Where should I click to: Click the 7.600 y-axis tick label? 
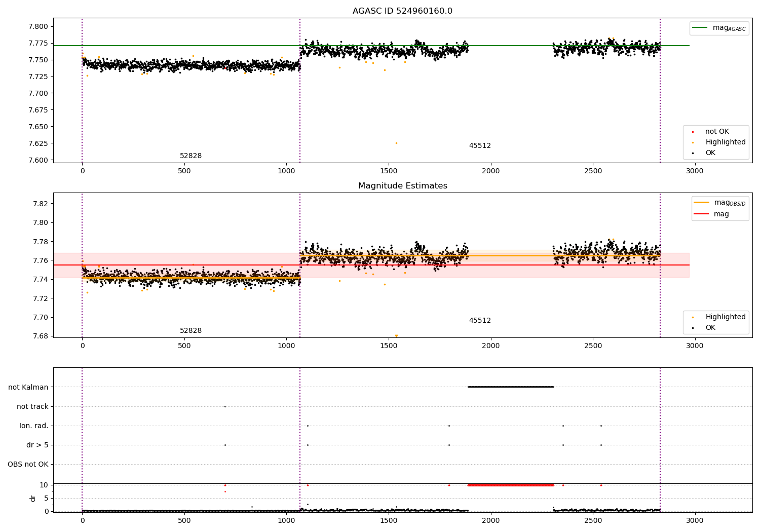pyautogui.click(x=38, y=160)
